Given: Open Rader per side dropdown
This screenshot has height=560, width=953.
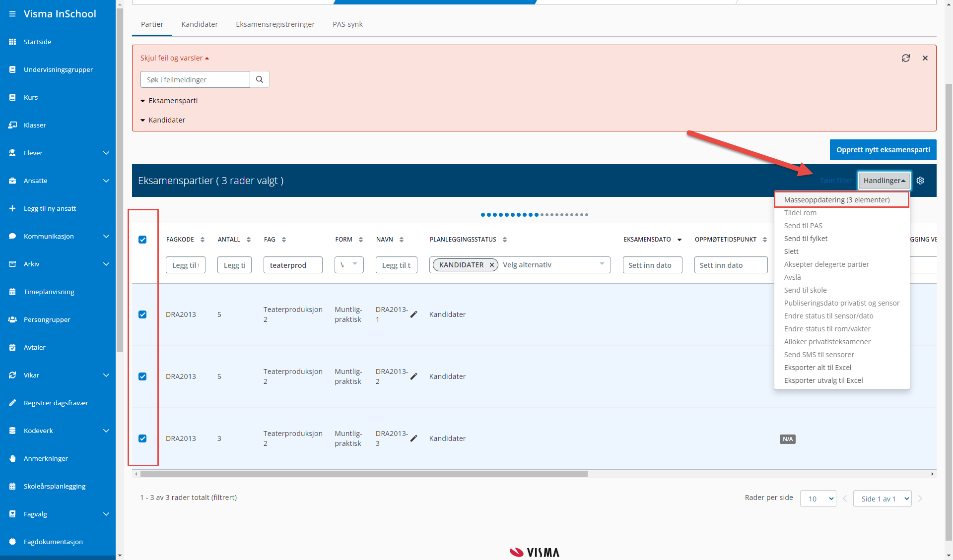Looking at the screenshot, I should pyautogui.click(x=818, y=498).
